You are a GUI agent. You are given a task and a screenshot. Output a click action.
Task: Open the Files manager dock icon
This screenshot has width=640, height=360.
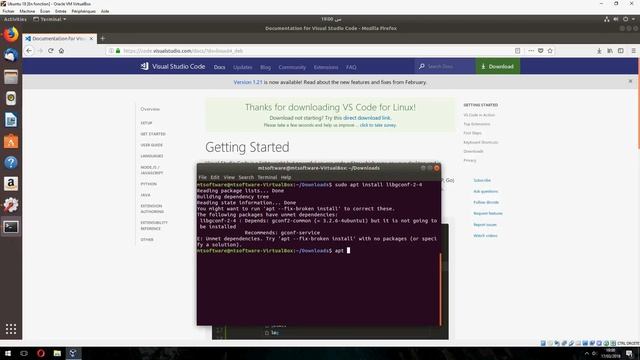pyautogui.click(x=11, y=77)
